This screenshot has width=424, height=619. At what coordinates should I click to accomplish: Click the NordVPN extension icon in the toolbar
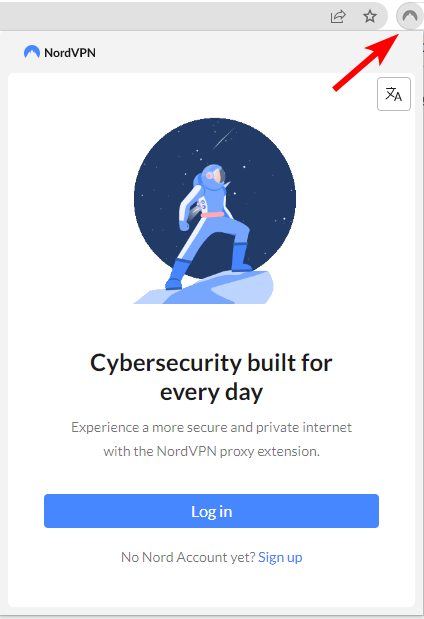click(x=410, y=16)
